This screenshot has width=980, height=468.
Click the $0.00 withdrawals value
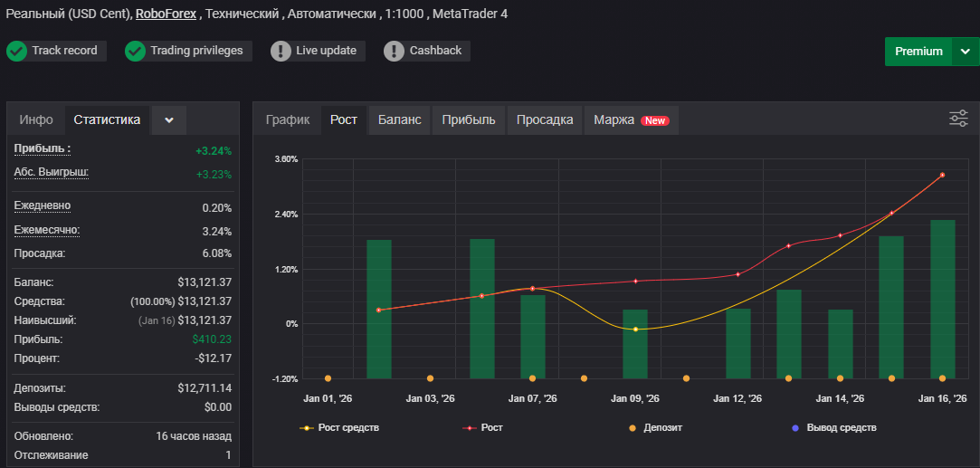(x=219, y=407)
